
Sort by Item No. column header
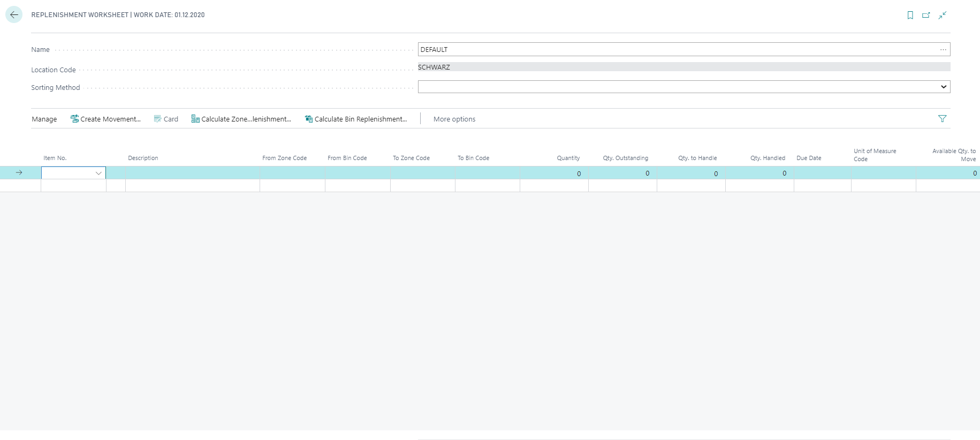click(x=55, y=158)
